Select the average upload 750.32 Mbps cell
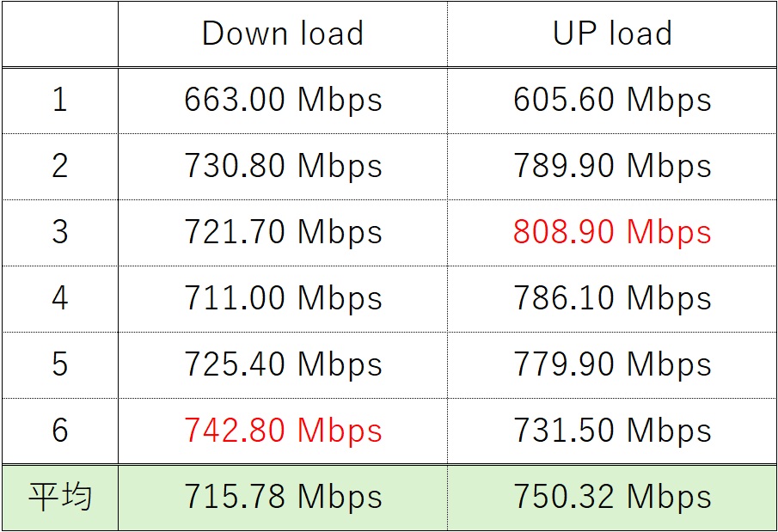The height and width of the screenshot is (532, 778). pos(612,497)
